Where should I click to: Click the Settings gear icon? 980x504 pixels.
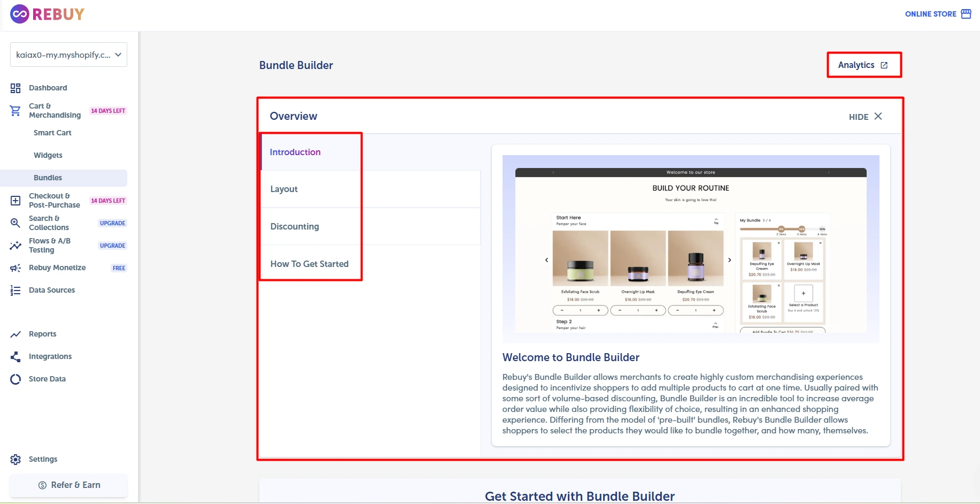pos(16,460)
